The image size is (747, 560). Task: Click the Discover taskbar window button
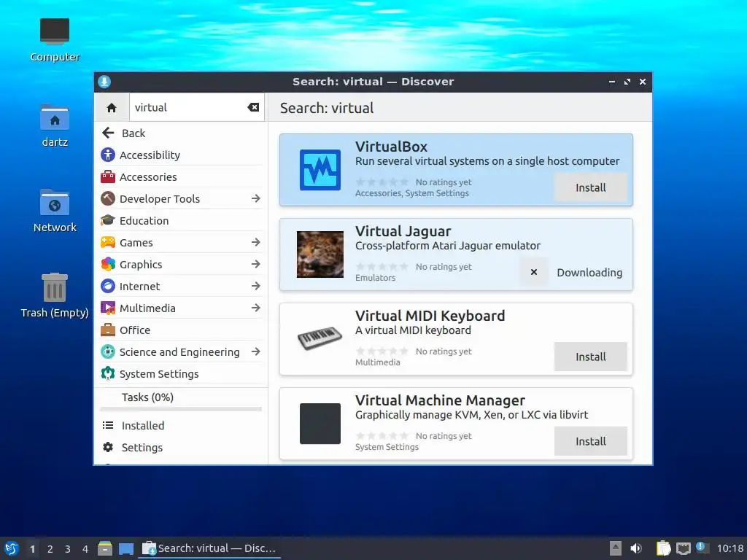[209, 548]
